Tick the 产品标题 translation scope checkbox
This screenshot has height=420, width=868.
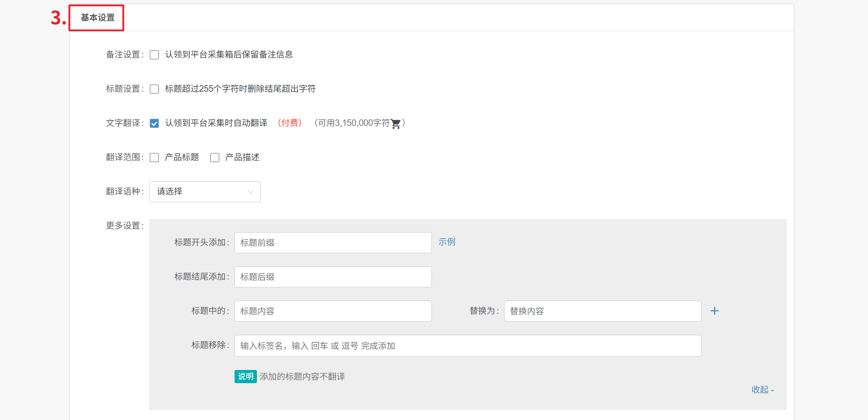coord(154,158)
